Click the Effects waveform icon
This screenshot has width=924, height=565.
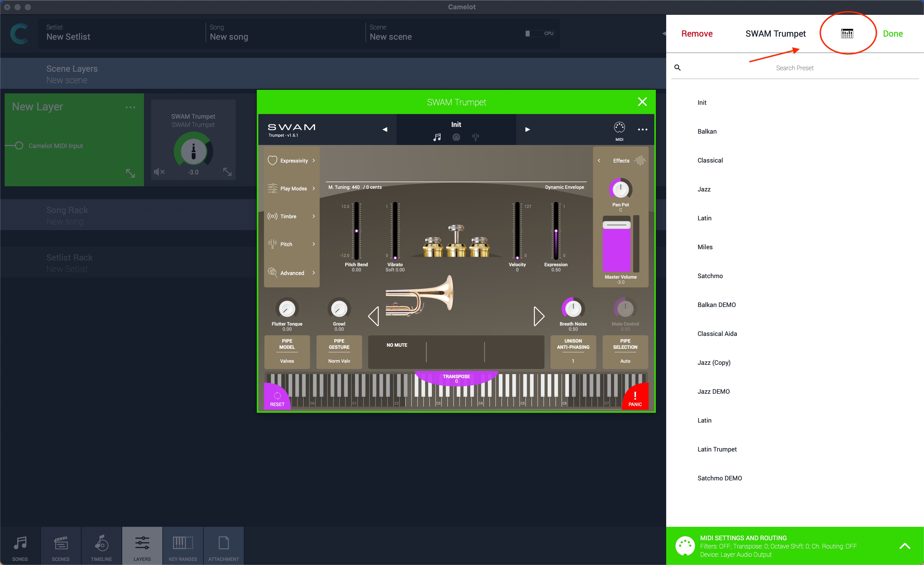tap(640, 160)
